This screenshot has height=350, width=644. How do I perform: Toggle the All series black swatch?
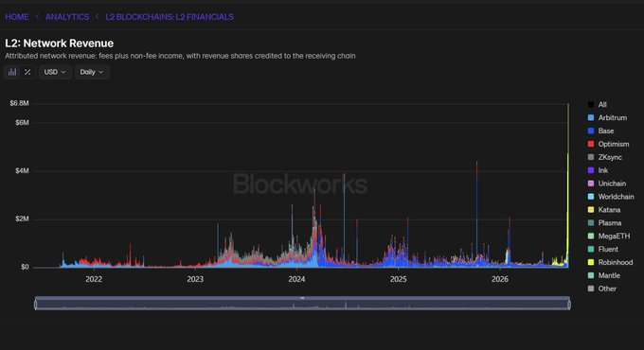pyautogui.click(x=591, y=105)
